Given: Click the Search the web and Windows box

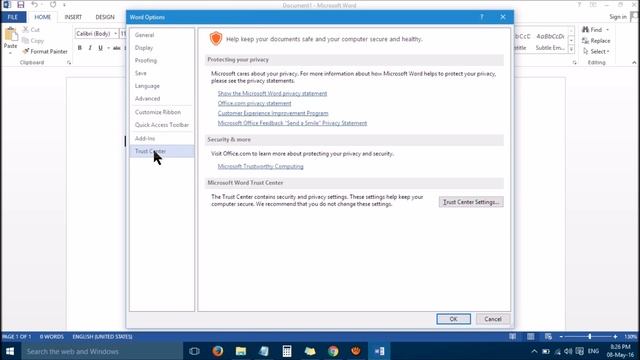Looking at the screenshot, I should [x=102, y=351].
